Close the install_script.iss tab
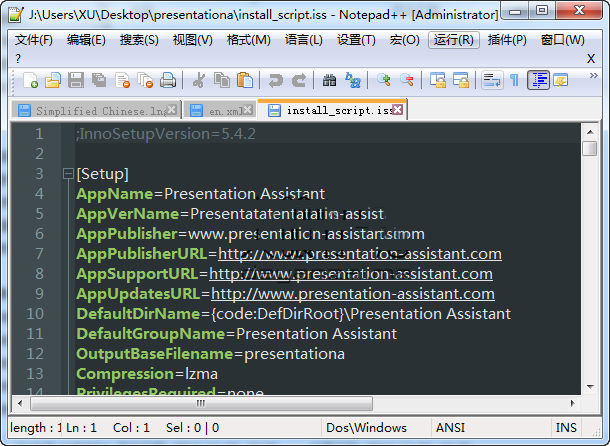 point(397,109)
